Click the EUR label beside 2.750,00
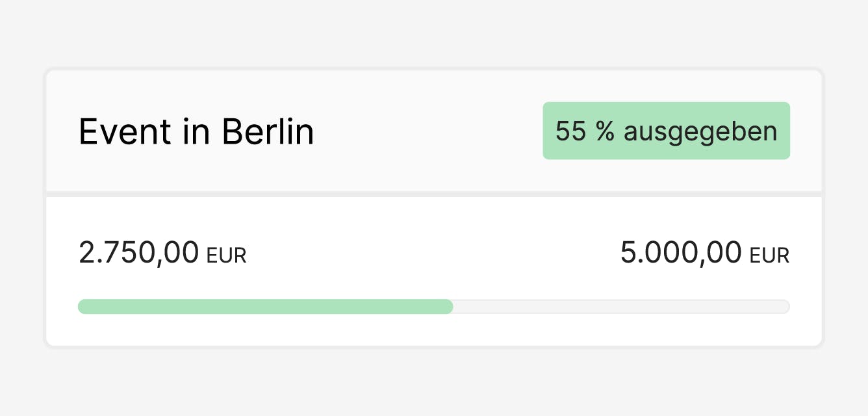868x416 pixels. point(227,256)
